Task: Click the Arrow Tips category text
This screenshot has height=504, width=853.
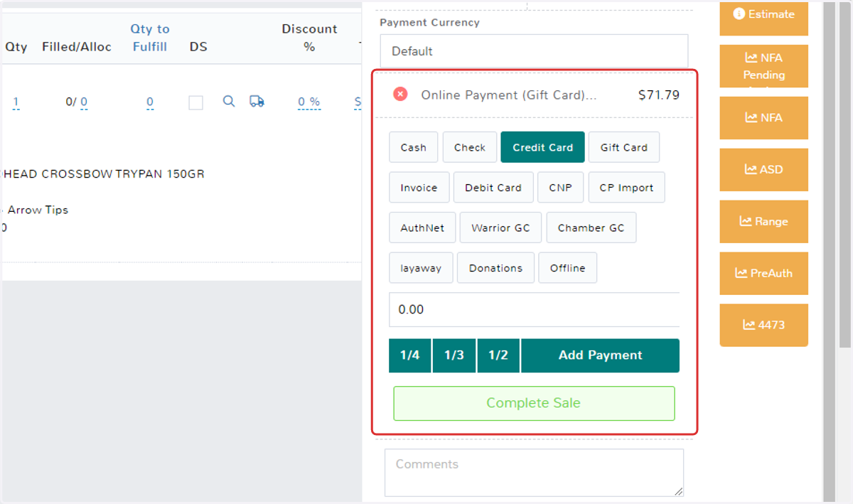Action: click(x=38, y=210)
